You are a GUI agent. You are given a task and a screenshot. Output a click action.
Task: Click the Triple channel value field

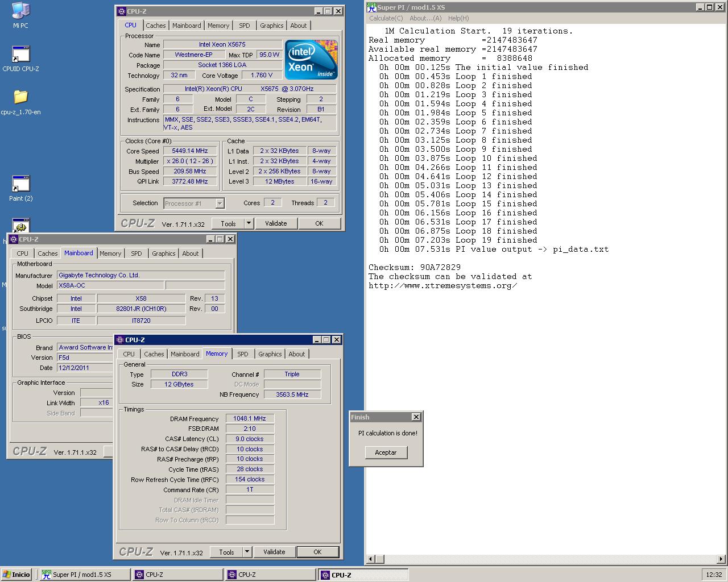[292, 374]
